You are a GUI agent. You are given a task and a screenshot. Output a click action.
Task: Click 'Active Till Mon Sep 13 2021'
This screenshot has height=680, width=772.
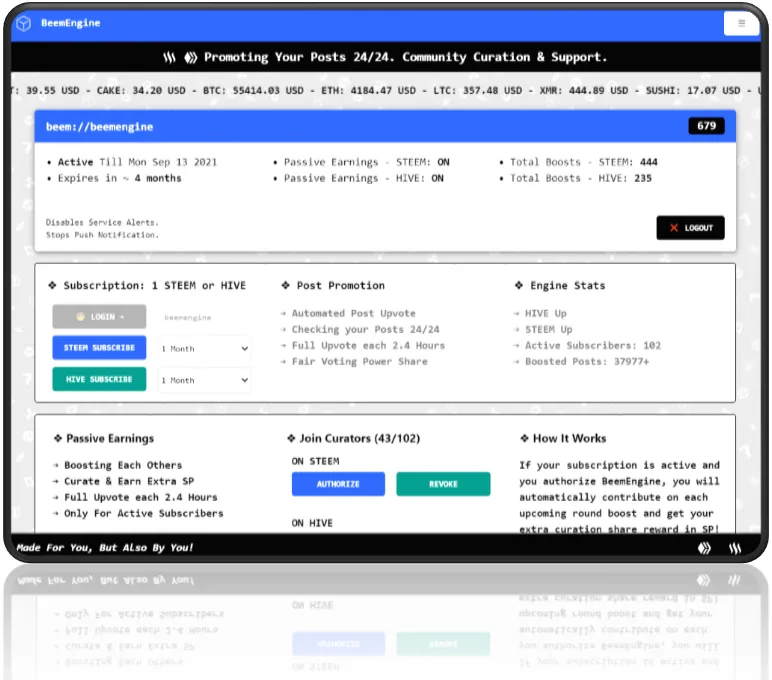137,162
